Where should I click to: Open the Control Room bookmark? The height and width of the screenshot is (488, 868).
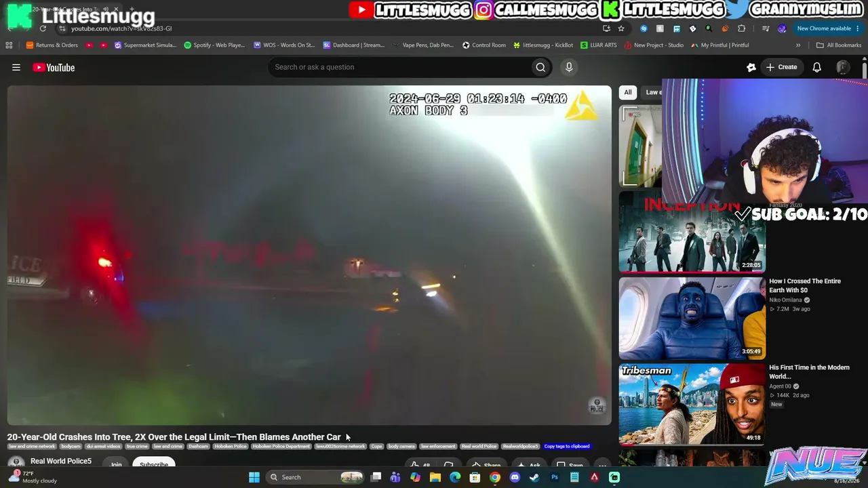point(484,45)
